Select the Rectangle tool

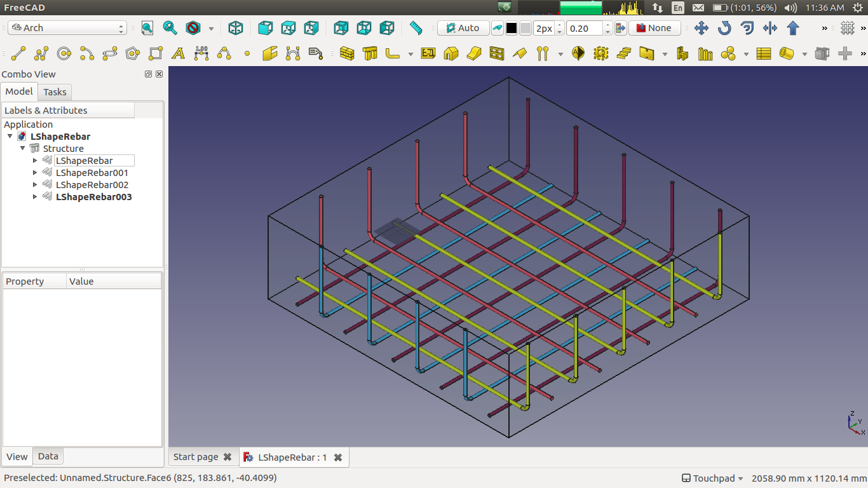point(156,53)
